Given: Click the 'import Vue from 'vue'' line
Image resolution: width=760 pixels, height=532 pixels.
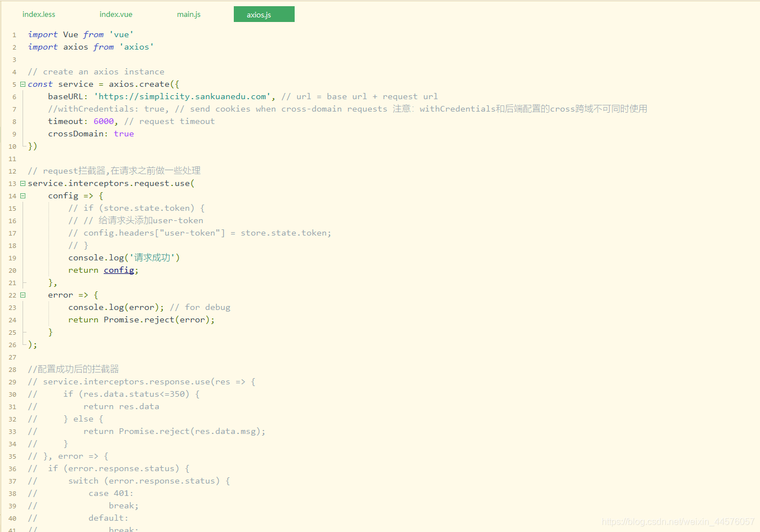Looking at the screenshot, I should click(x=81, y=34).
